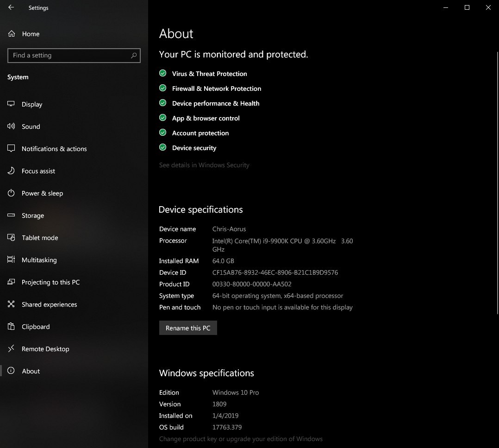
Task: Open the Home icon in sidebar
Action: (12, 34)
